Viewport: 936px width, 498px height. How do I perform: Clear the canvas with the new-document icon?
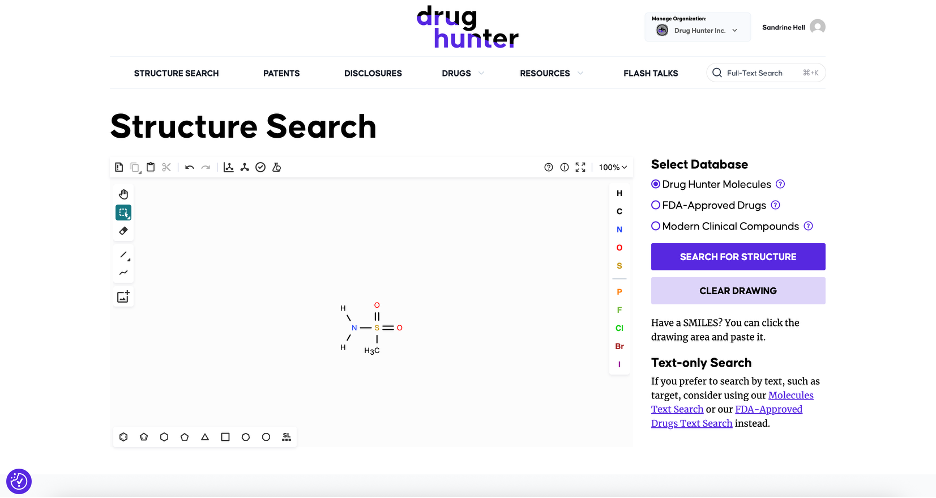coord(119,167)
